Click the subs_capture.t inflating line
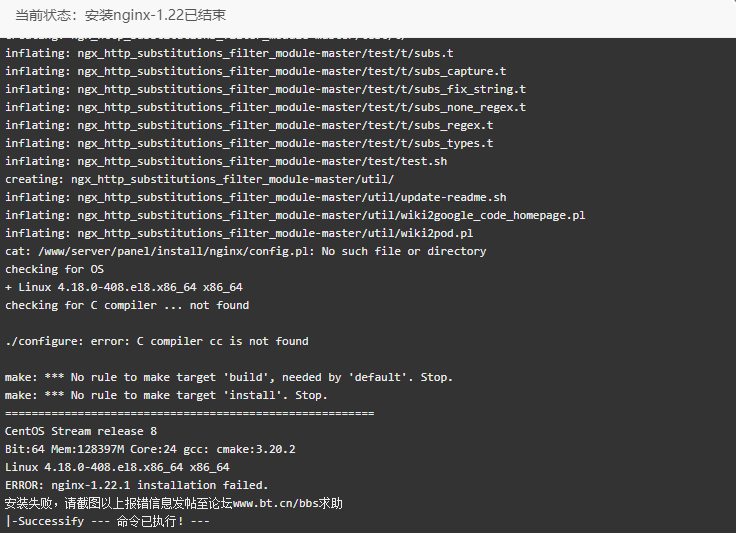The image size is (736, 533). click(x=256, y=71)
